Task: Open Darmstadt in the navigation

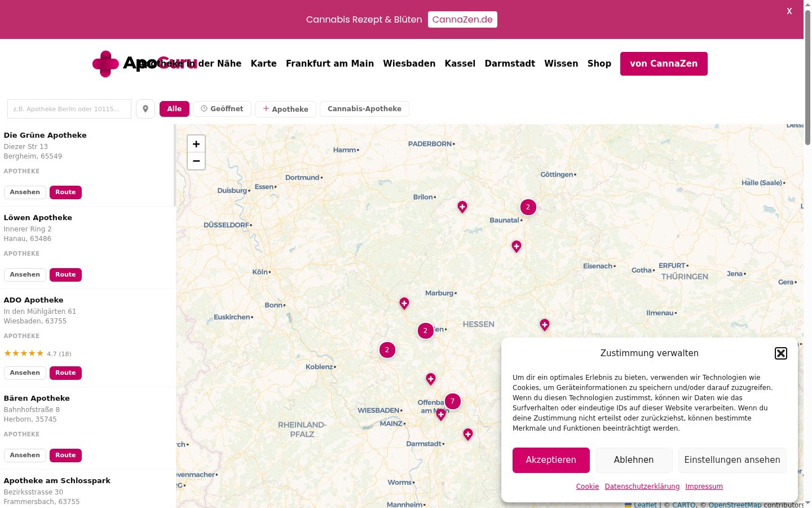Action: (x=510, y=64)
